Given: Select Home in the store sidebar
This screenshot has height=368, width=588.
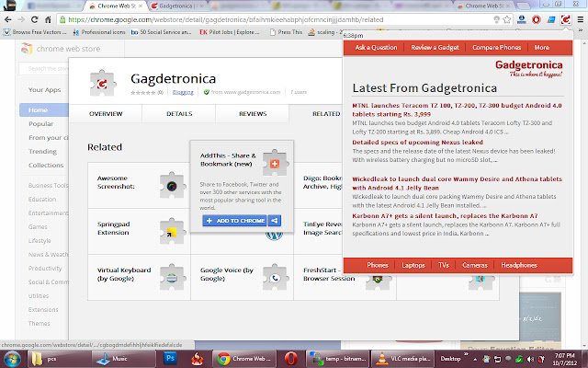Looking at the screenshot, I should pos(44,110).
